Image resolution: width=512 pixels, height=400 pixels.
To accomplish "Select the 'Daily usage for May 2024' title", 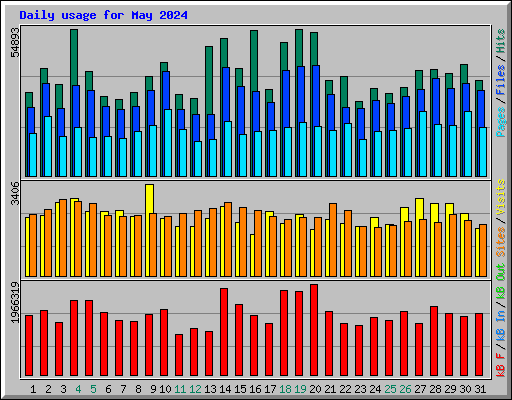I will pos(103,15).
